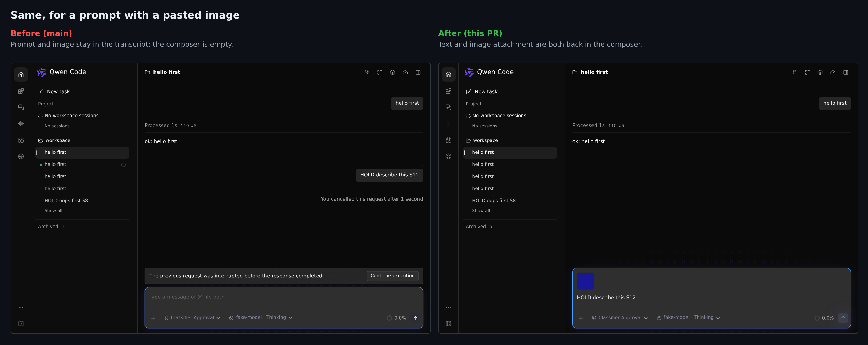Click checklist icon in After panel header
This screenshot has height=345, width=868.
click(x=807, y=73)
